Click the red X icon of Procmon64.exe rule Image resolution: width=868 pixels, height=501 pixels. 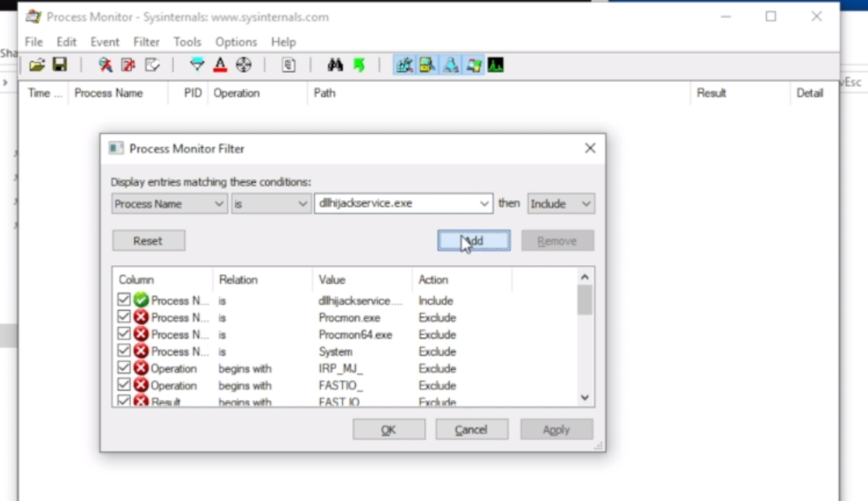click(x=141, y=334)
